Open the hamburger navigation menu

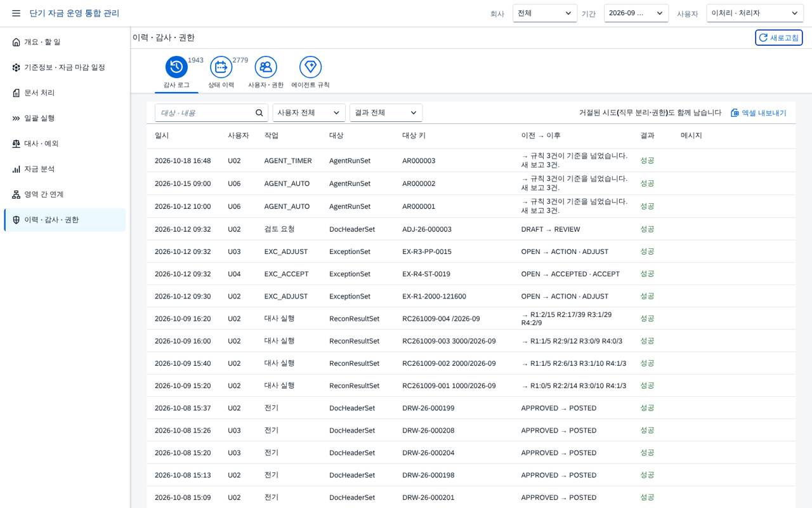(16, 13)
